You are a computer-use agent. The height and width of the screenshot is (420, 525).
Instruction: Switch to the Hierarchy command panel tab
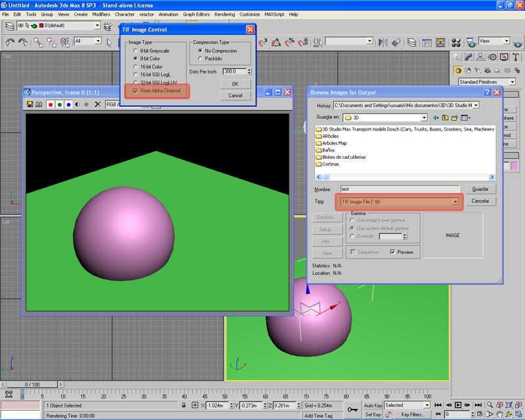[480, 57]
